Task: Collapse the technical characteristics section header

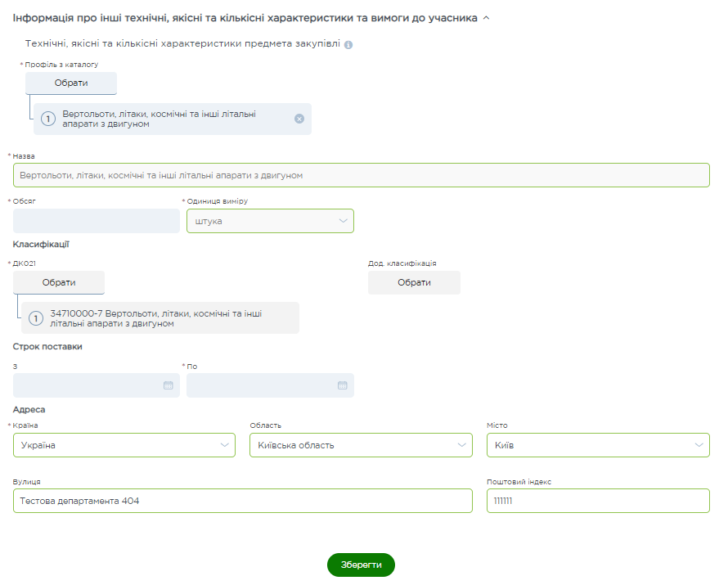Action: (486, 17)
